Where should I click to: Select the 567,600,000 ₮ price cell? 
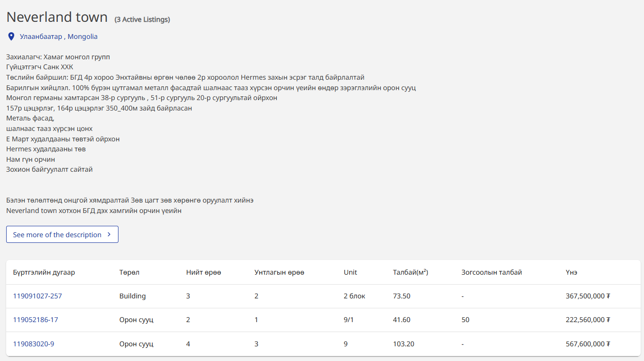point(588,344)
